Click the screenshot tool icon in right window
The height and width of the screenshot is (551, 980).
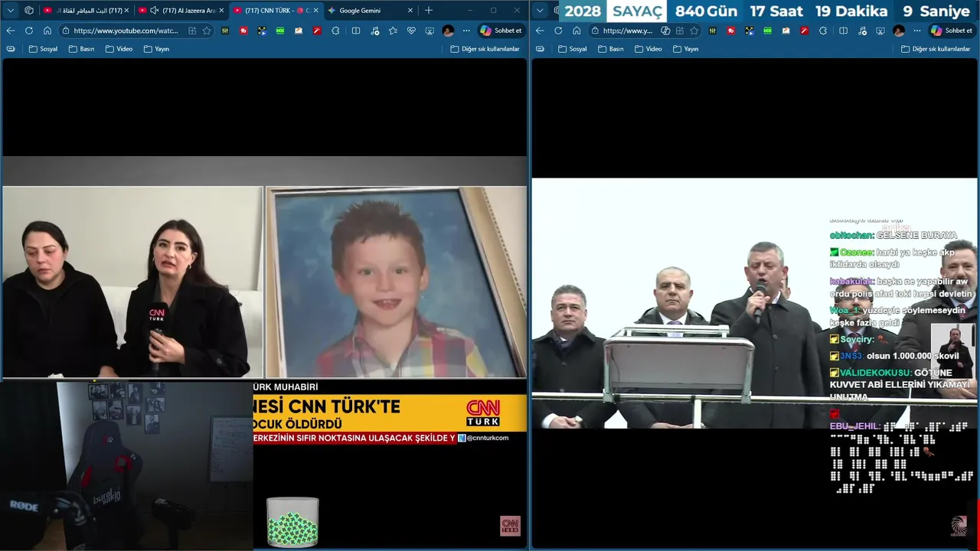pyautogui.click(x=880, y=31)
